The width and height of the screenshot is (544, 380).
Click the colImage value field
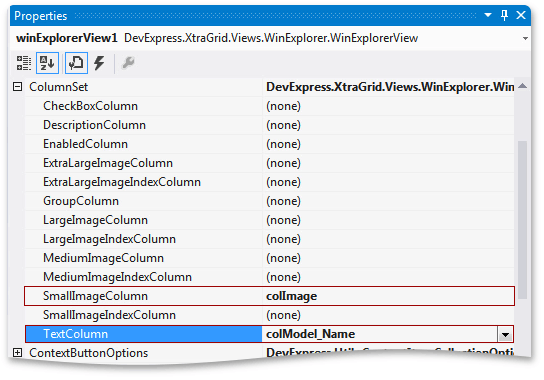[x=388, y=296]
